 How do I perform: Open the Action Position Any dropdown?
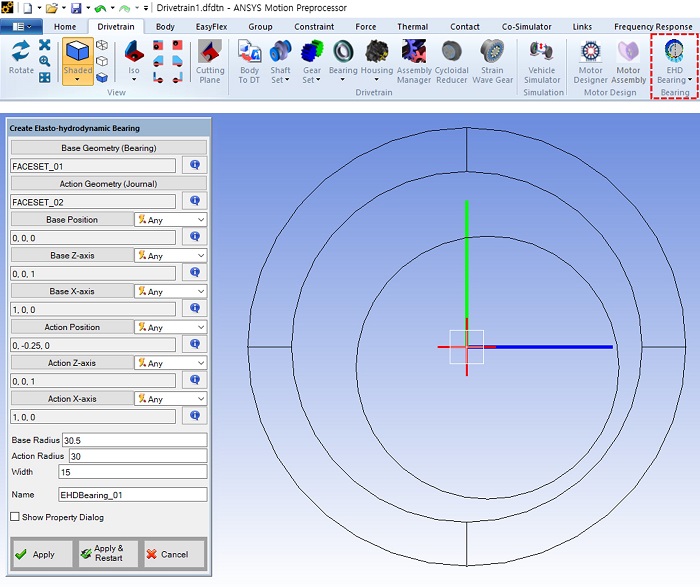click(x=171, y=327)
